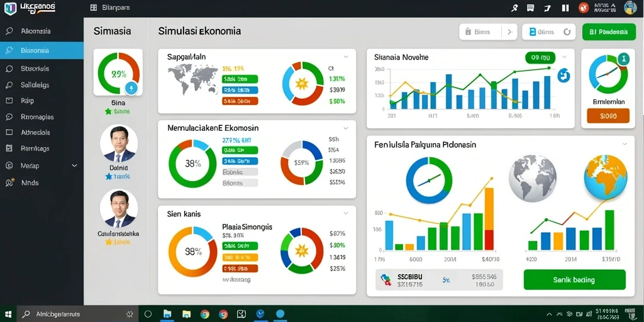Collapse the Sien kanis card chevron

pyautogui.click(x=346, y=214)
